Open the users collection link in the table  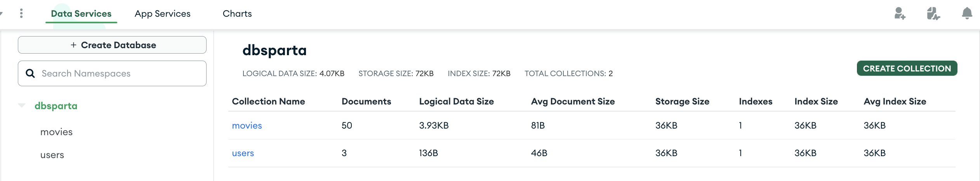tap(243, 153)
